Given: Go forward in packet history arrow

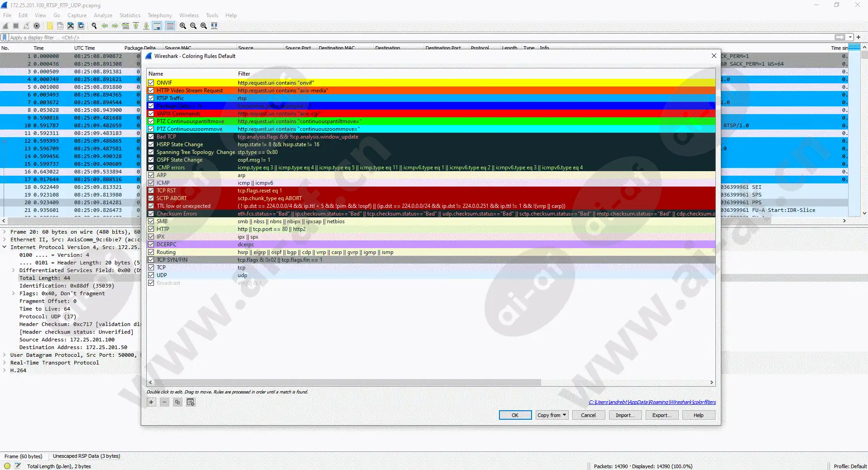Looking at the screenshot, I should 115,26.
